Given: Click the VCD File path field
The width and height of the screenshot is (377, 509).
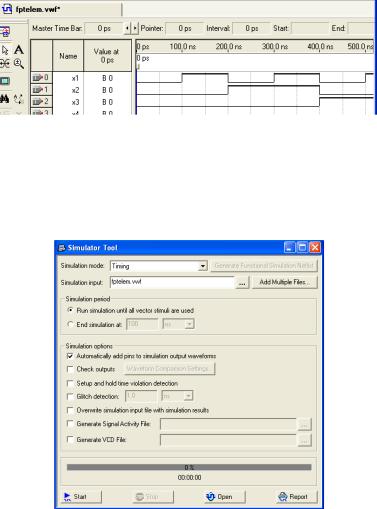Looking at the screenshot, I should pos(228,440).
